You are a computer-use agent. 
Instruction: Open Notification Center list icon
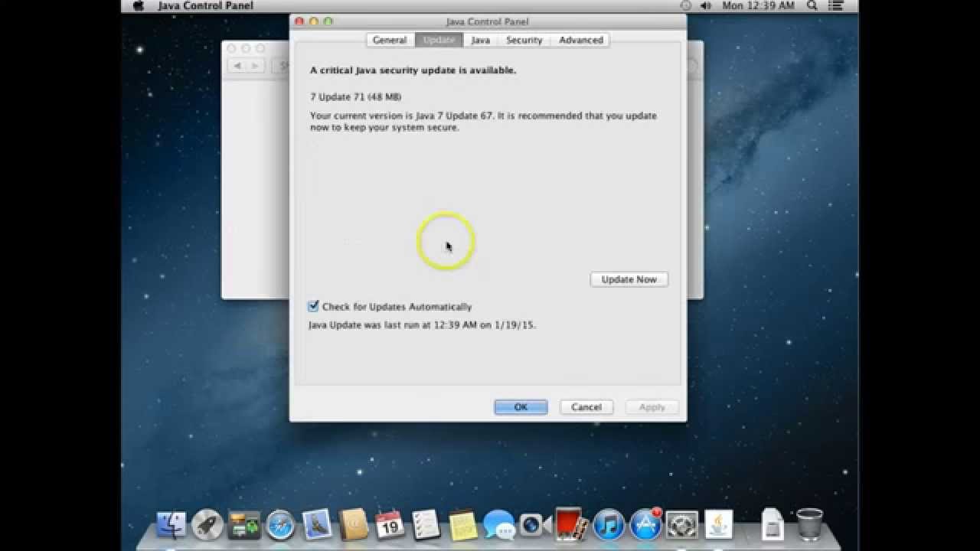pos(835,6)
